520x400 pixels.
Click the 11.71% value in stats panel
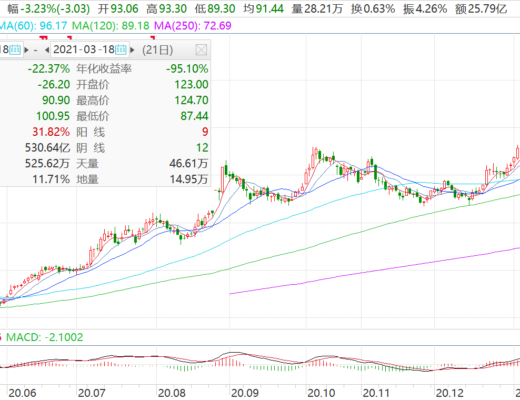tap(51, 179)
